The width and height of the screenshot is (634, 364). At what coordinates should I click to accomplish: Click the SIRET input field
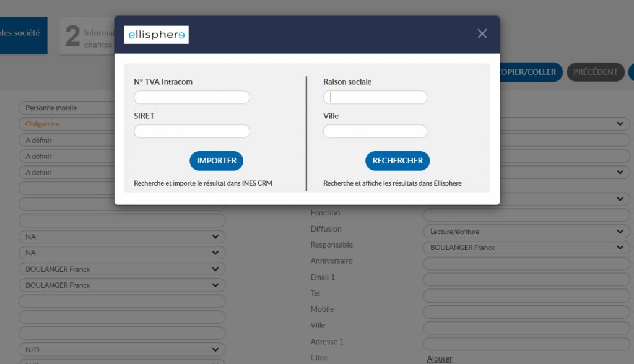coord(191,131)
